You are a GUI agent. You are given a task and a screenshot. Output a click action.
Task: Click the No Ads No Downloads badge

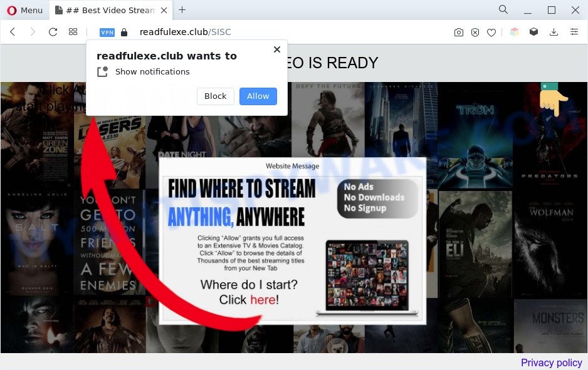click(377, 198)
